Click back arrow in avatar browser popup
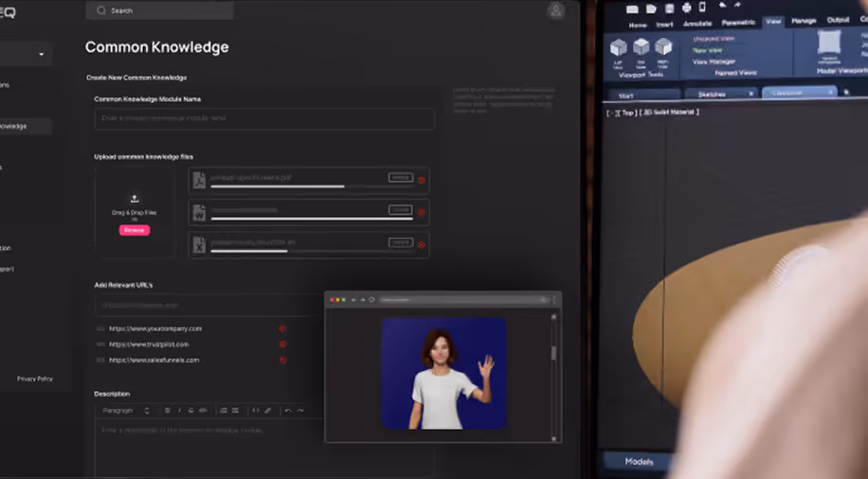The height and width of the screenshot is (479, 868). tap(353, 300)
